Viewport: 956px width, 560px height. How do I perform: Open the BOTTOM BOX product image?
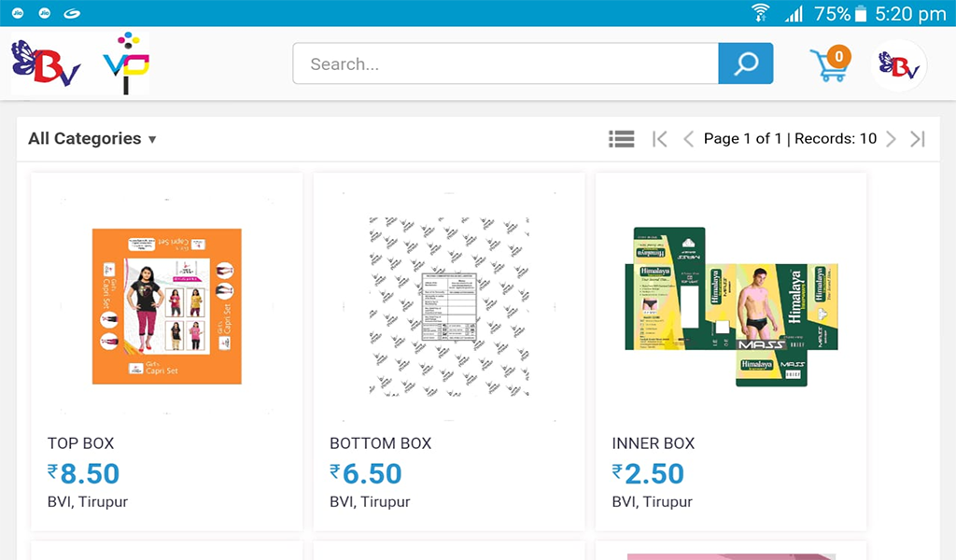449,306
